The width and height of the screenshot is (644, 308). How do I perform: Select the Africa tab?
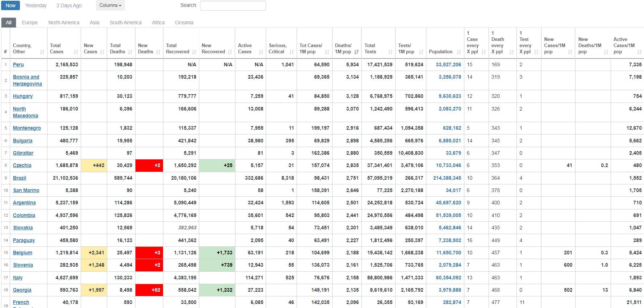pyautogui.click(x=158, y=22)
